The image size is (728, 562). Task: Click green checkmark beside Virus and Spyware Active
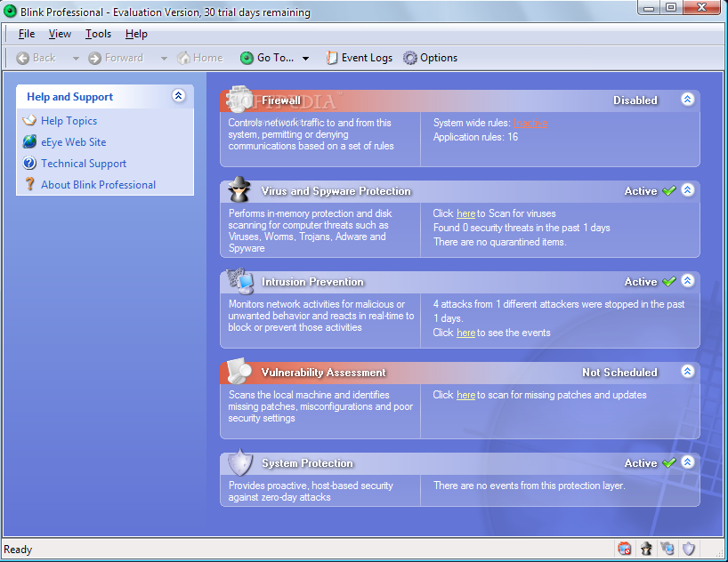[x=669, y=190]
